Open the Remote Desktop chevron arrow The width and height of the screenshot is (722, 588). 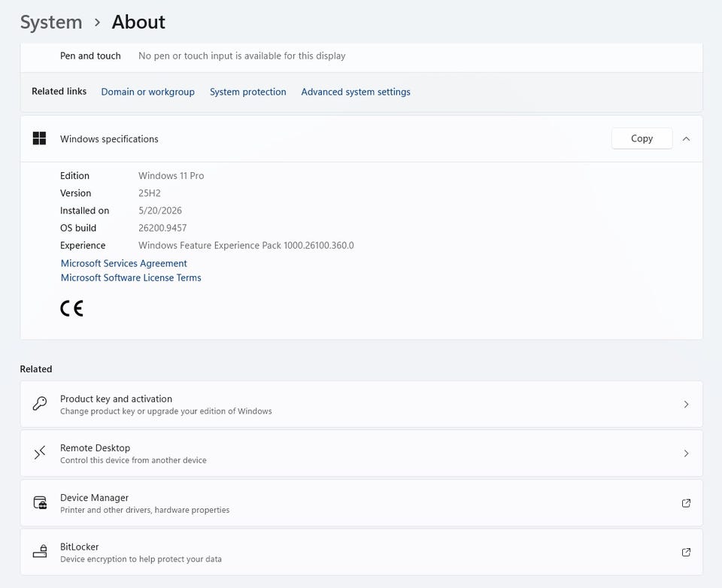click(x=686, y=453)
